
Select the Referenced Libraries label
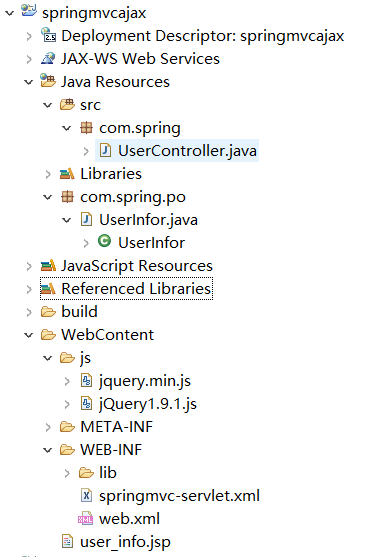tap(136, 288)
